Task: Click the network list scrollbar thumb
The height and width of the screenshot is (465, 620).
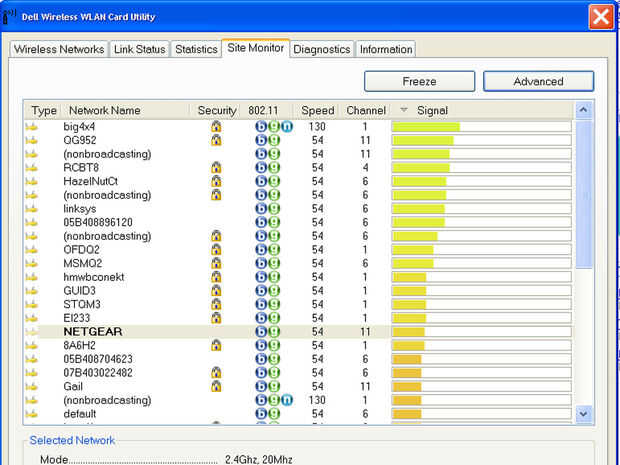Action: coord(584,195)
